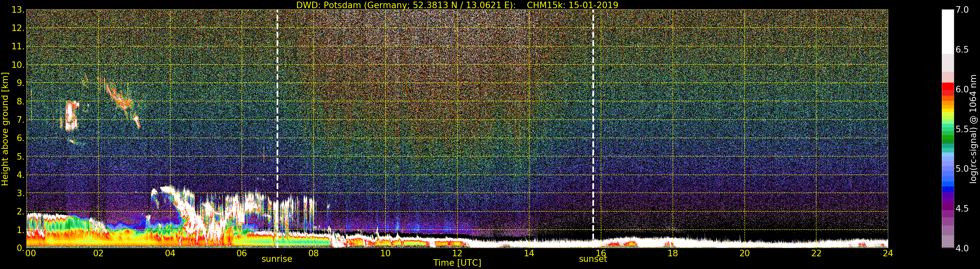
Task: Click the height axis tick label '0.'
Action: 20,248
